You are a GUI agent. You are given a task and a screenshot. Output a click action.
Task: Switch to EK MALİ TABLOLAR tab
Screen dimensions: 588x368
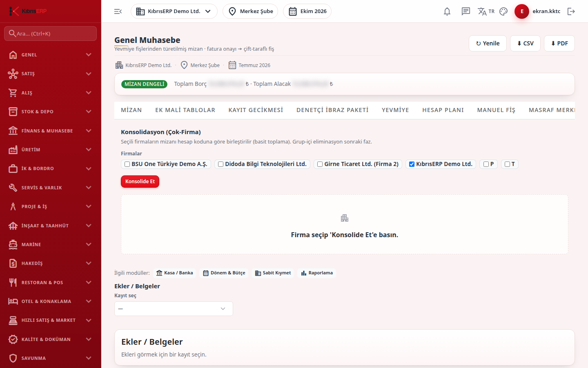(185, 110)
